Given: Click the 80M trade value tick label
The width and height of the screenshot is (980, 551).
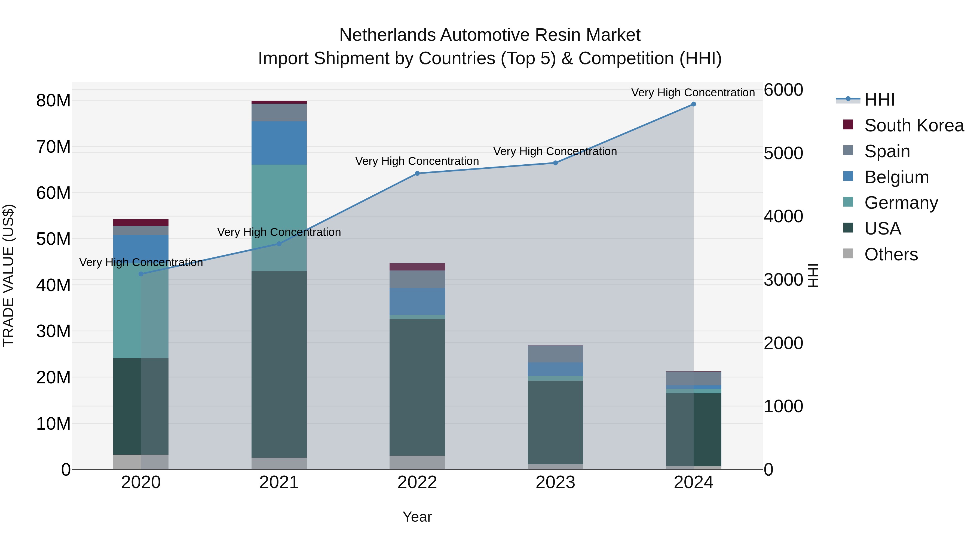Looking at the screenshot, I should coord(53,101).
